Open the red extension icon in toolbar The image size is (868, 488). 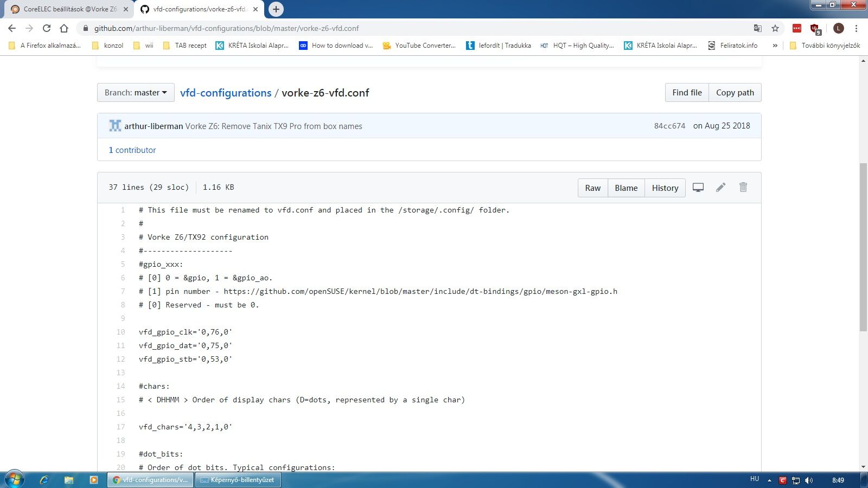[797, 28]
